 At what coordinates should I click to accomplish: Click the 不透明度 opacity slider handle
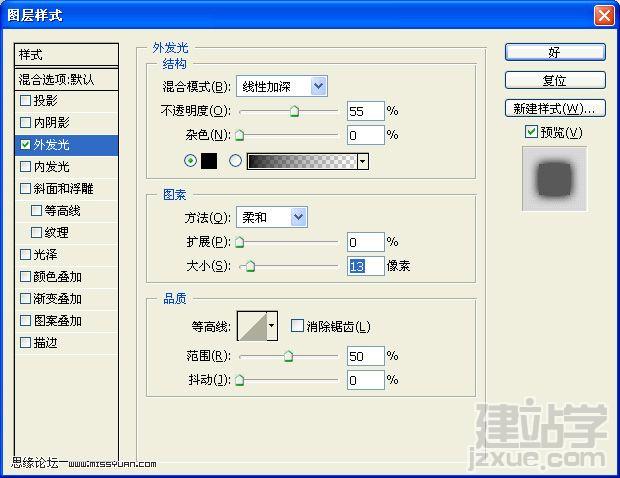294,111
